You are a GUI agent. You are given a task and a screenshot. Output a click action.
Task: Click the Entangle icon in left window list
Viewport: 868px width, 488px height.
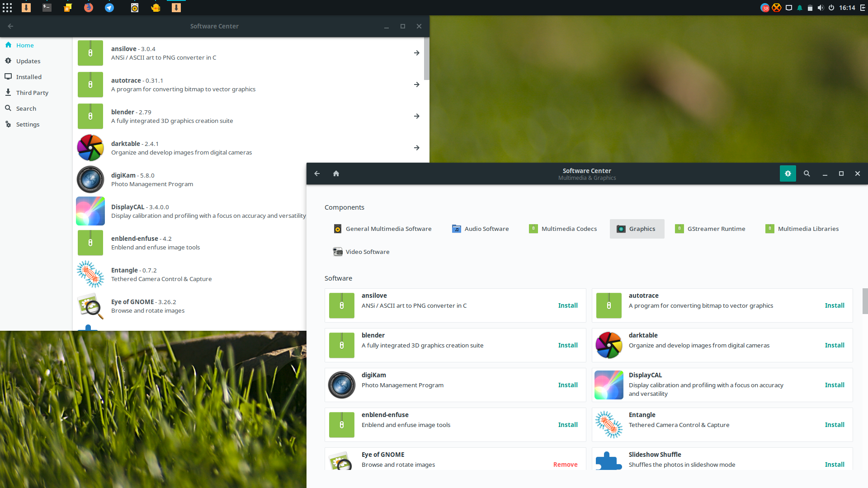90,274
